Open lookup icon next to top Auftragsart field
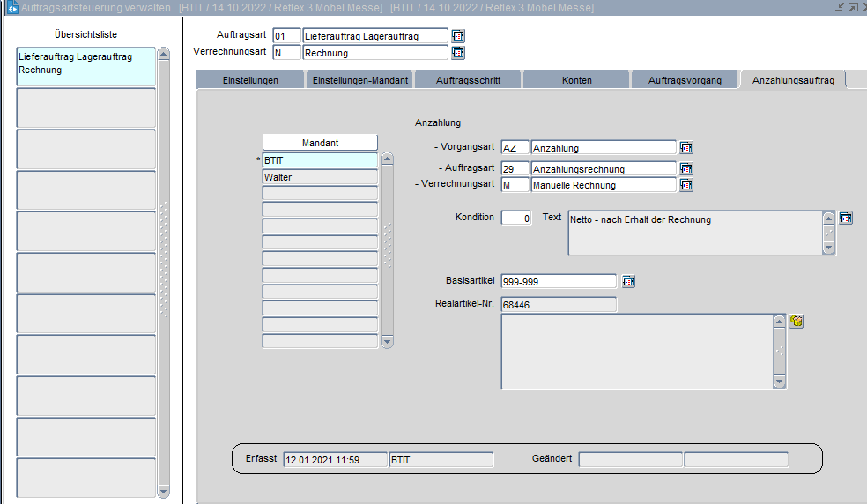This screenshot has height=504, width=867. pos(458,36)
